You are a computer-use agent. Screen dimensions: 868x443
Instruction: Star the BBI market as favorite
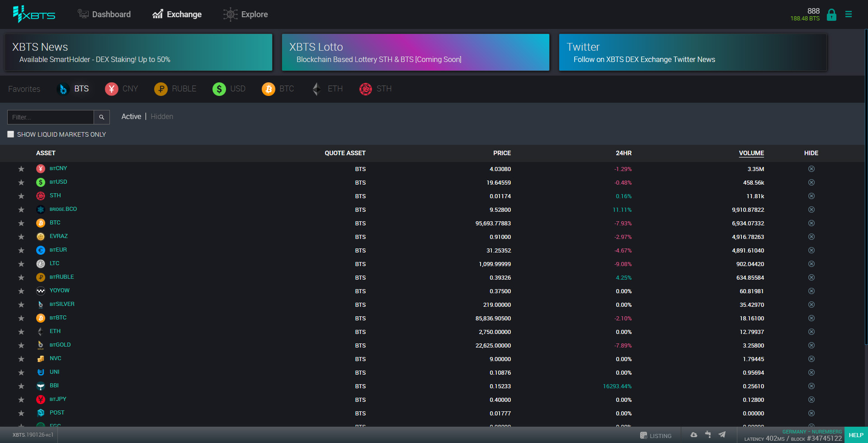click(x=21, y=386)
